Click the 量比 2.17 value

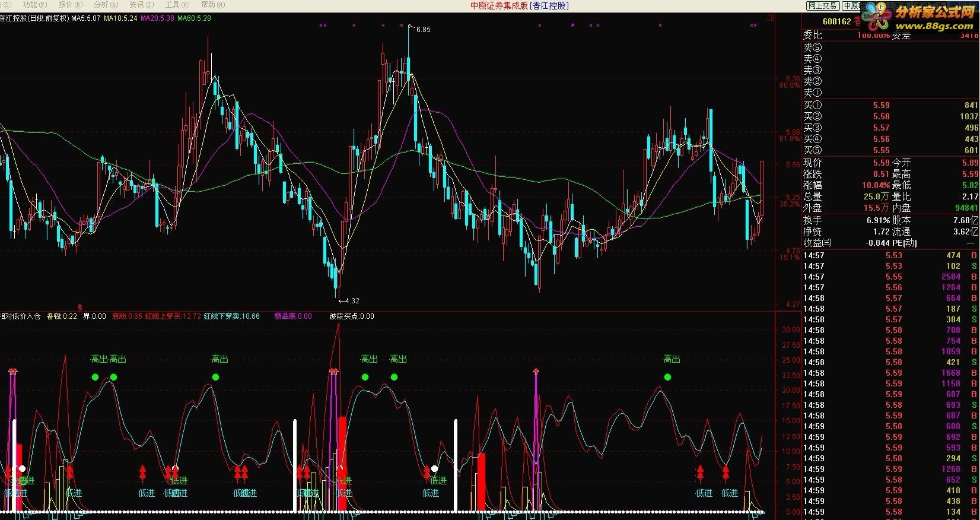click(x=970, y=196)
